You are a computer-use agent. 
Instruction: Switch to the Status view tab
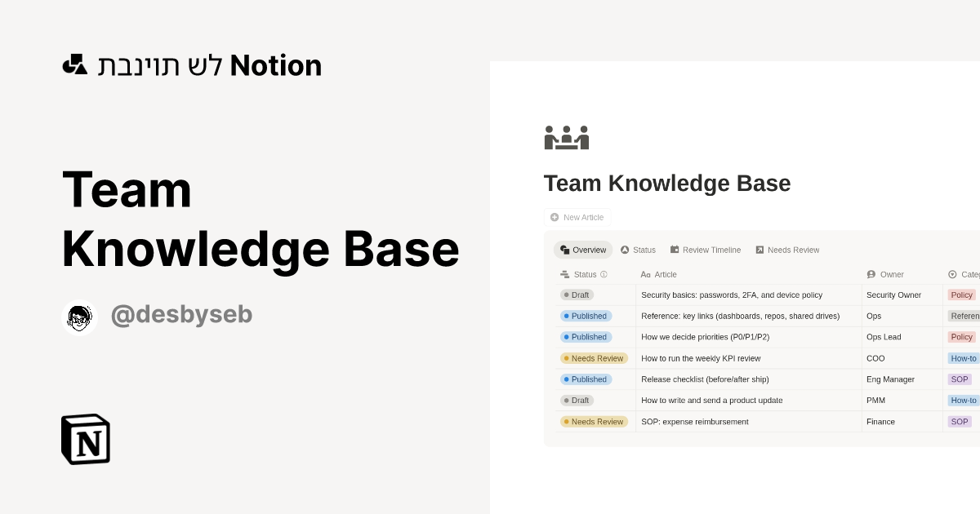click(638, 250)
